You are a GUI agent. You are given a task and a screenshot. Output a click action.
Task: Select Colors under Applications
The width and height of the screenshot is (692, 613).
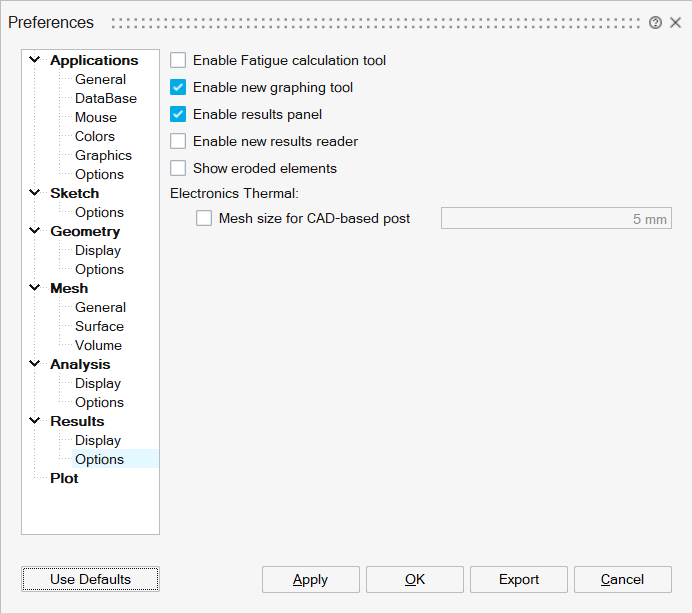click(x=94, y=137)
